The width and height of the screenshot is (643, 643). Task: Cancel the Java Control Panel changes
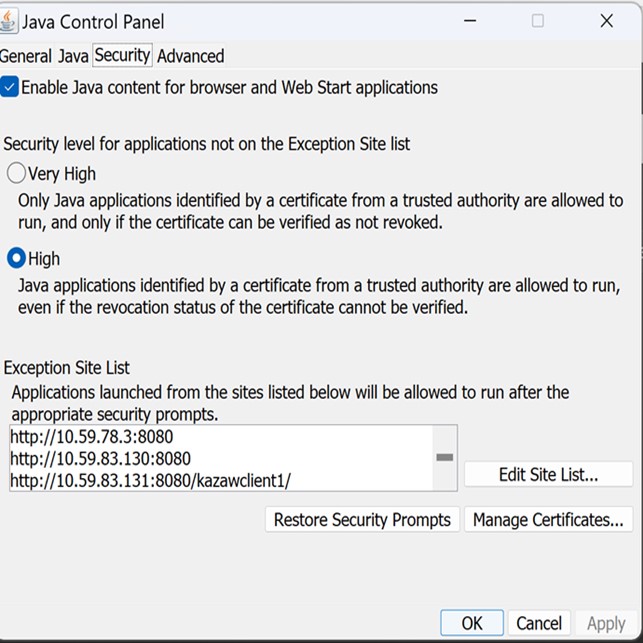539,623
